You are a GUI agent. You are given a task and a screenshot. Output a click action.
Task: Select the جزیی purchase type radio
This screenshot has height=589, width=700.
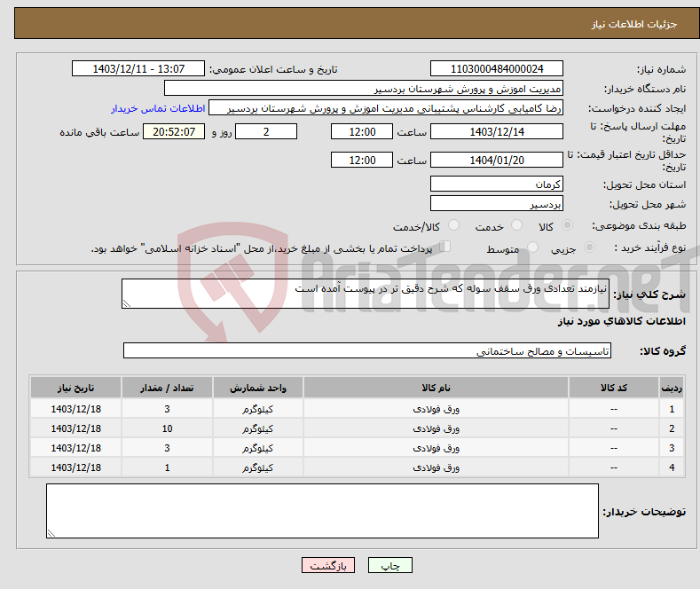click(589, 247)
